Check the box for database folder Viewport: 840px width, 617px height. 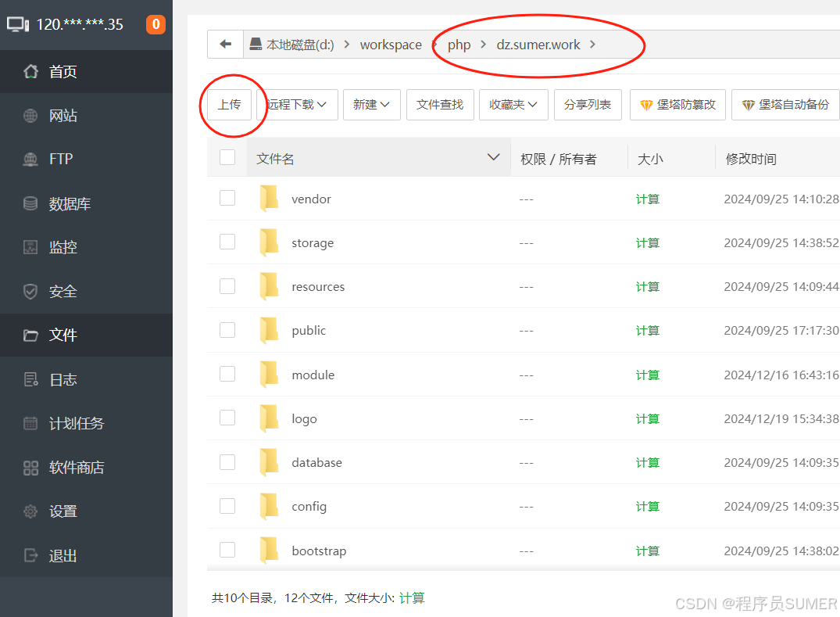point(227,461)
